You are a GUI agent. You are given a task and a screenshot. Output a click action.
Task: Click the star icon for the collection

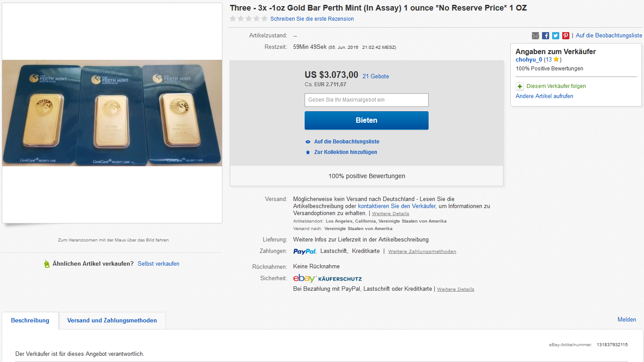308,152
